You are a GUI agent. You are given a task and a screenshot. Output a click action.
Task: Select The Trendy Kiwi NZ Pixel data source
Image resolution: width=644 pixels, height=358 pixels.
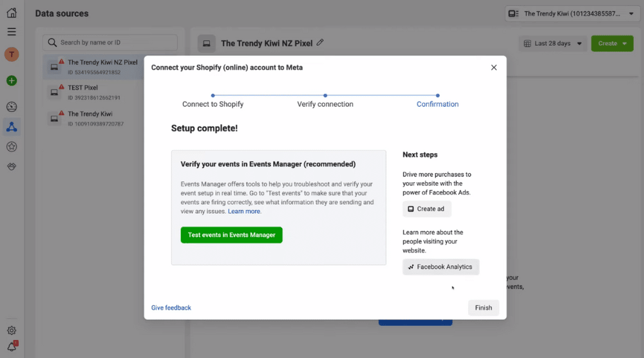(93, 66)
